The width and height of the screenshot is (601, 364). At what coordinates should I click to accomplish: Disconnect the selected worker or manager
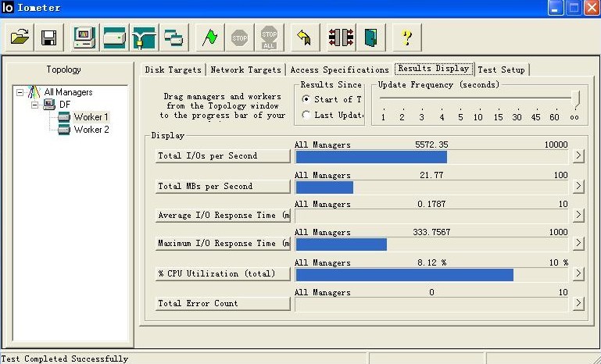(341, 37)
